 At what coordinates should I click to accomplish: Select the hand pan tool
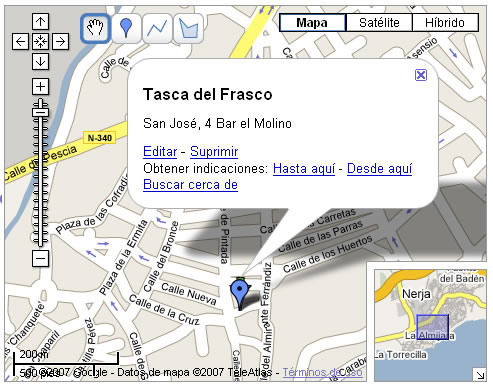coord(95,28)
